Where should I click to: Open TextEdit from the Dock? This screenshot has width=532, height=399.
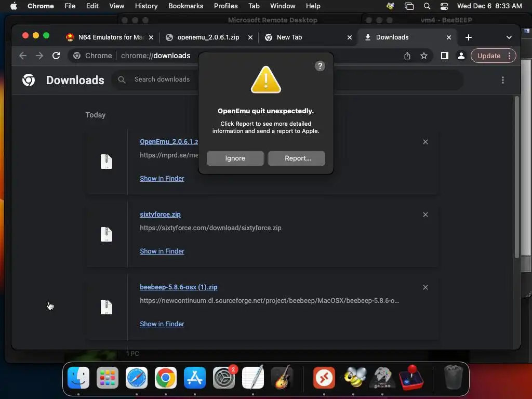coord(253,377)
